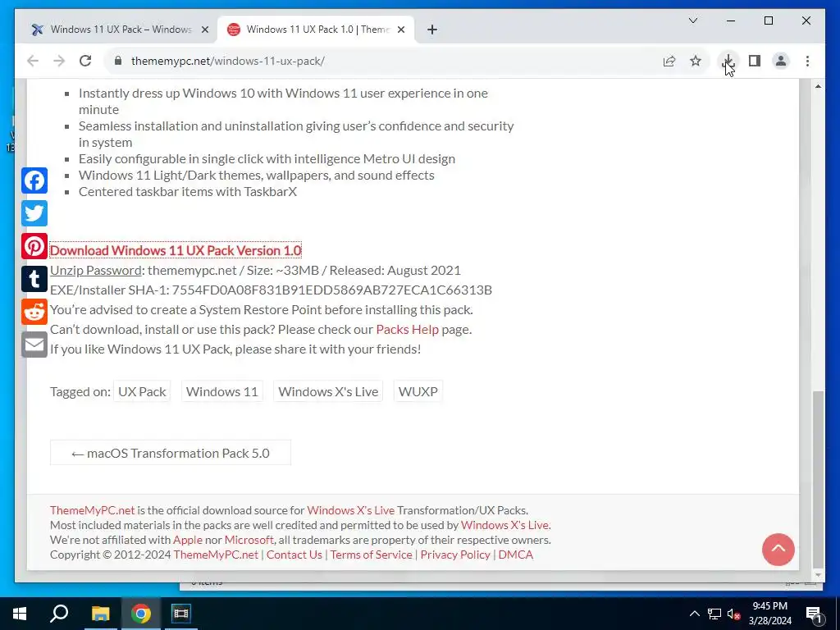Image resolution: width=840 pixels, height=630 pixels.
Task: Share page via Email icon
Action: click(x=34, y=345)
